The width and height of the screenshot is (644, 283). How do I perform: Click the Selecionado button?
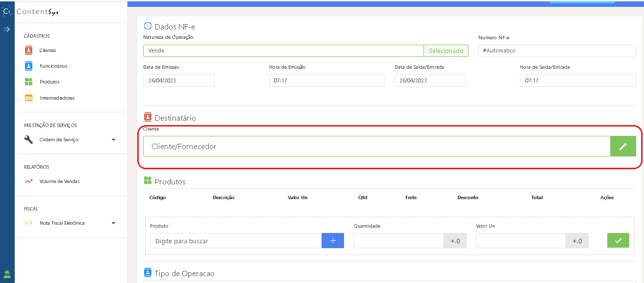pos(446,51)
